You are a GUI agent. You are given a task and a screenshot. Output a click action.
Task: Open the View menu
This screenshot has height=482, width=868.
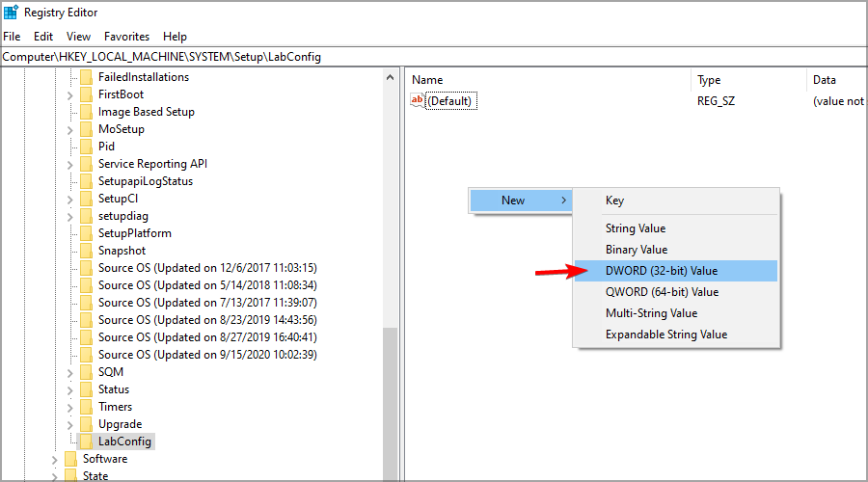tap(78, 37)
